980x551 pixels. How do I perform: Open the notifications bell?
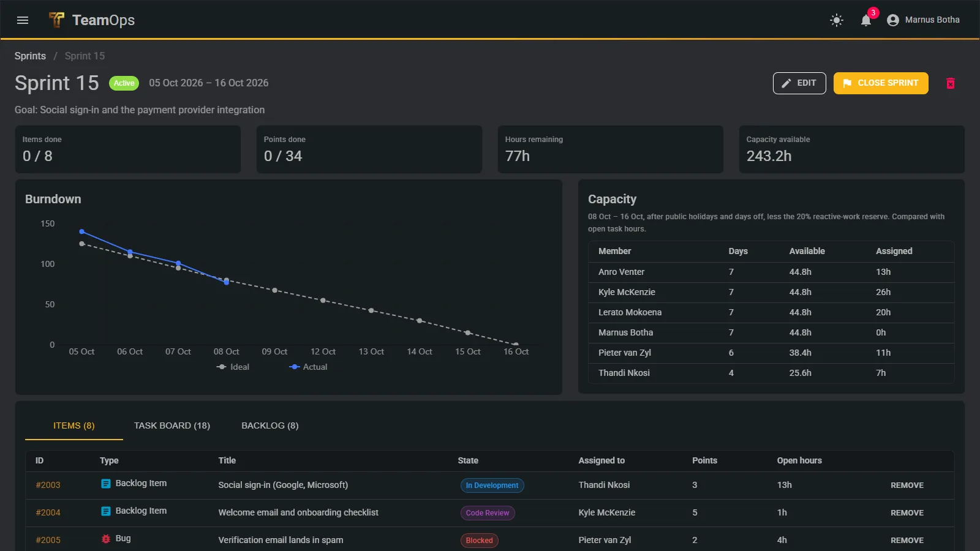pos(866,20)
